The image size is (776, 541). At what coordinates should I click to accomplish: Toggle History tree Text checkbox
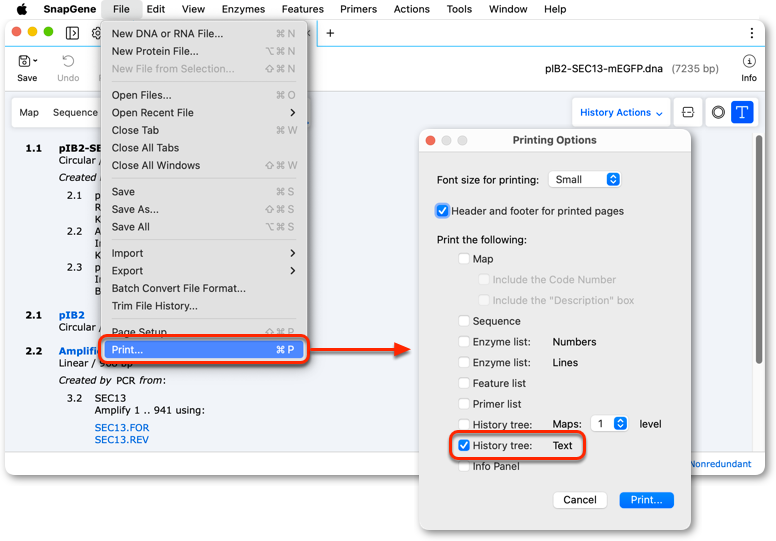464,445
